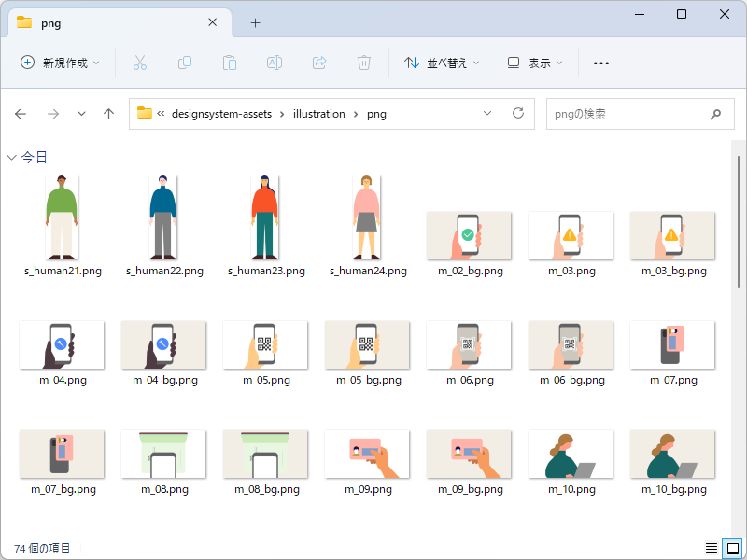Select m_10_bg.png thumbnail

pos(672,454)
